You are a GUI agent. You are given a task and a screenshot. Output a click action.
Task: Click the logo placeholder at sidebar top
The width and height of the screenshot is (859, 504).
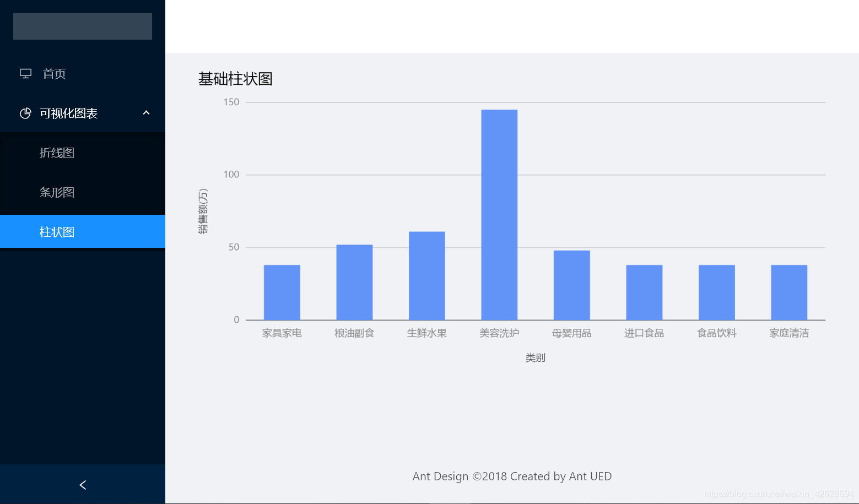(83, 26)
